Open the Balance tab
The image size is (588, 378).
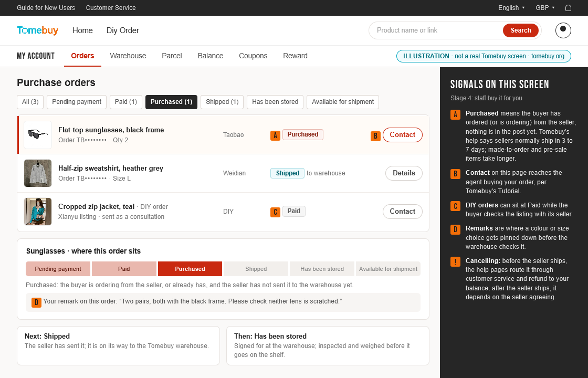click(211, 56)
